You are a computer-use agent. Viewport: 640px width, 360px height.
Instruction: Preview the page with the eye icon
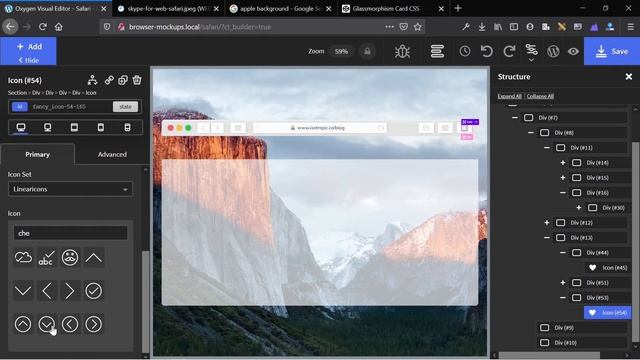573,51
